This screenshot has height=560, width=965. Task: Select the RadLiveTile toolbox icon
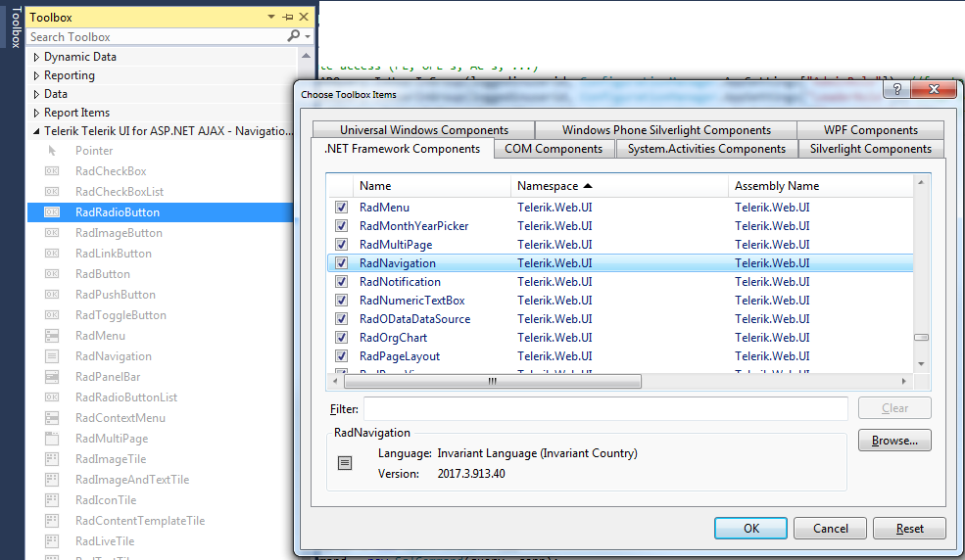click(x=52, y=541)
